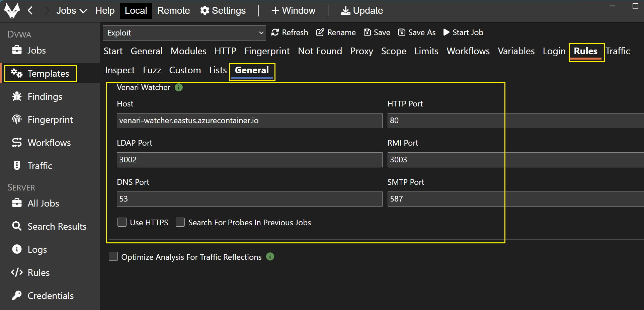The image size is (644, 310).
Task: Open Findings bug icon in sidebar
Action: pyautogui.click(x=17, y=96)
